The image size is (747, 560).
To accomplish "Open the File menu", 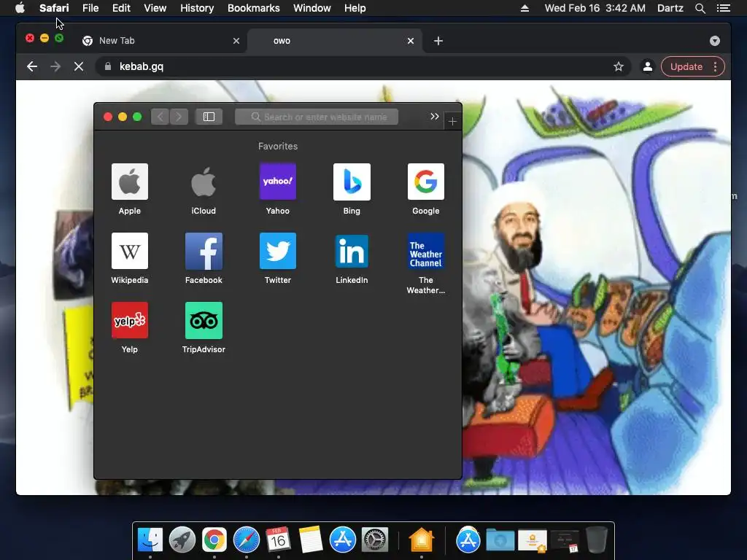I will coord(90,8).
